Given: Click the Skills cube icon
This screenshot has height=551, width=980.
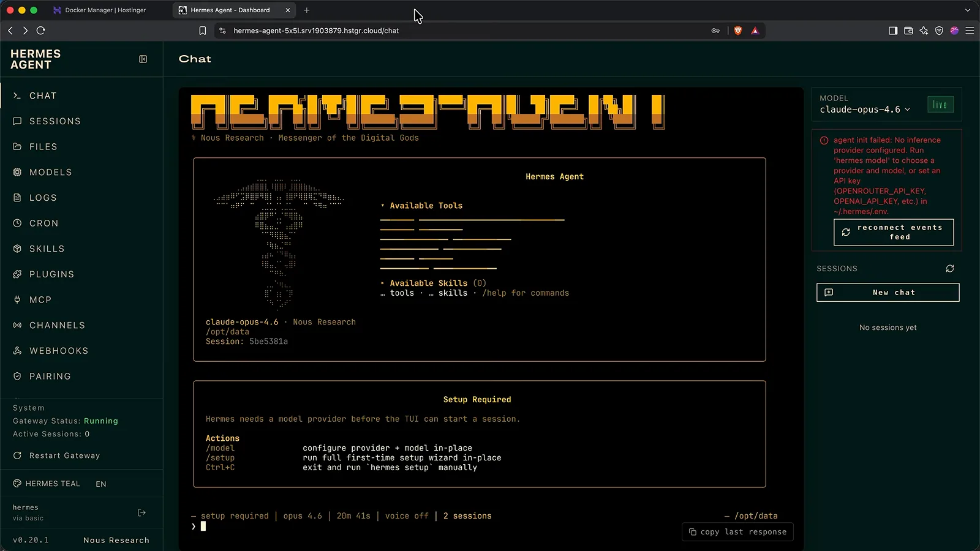Looking at the screenshot, I should click(17, 249).
